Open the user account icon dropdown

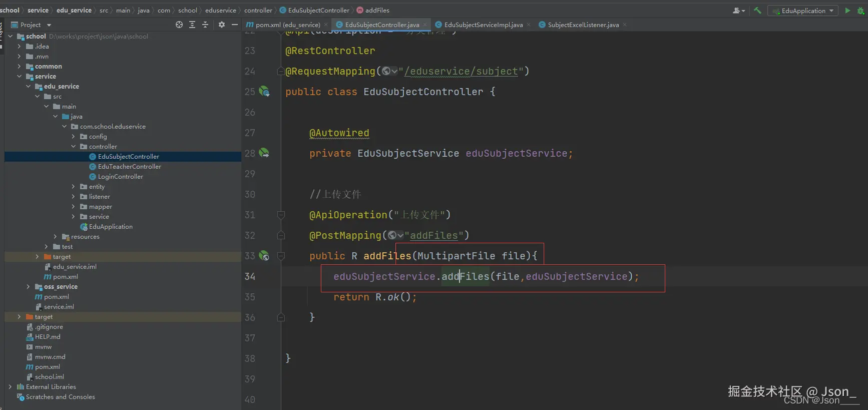[739, 11]
